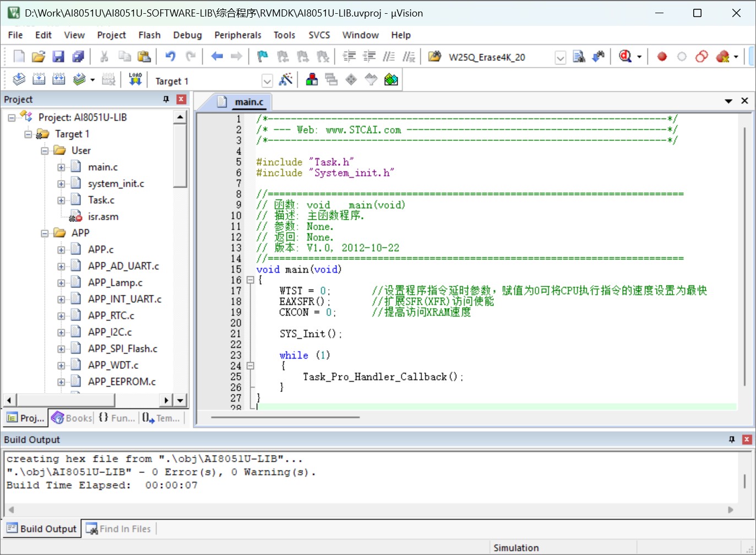Switch to the Functions tab
Viewport: 756px width, 555px height.
point(117,418)
